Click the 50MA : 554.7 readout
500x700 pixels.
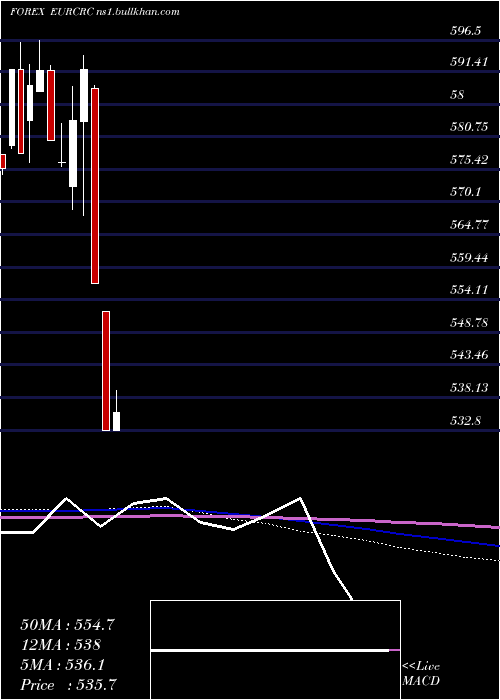click(68, 625)
